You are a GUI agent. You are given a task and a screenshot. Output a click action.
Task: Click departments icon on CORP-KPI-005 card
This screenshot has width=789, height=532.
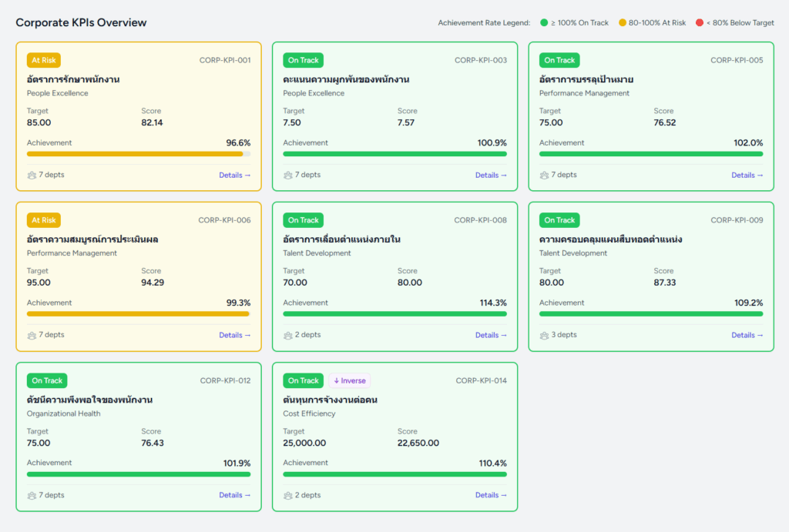(544, 176)
